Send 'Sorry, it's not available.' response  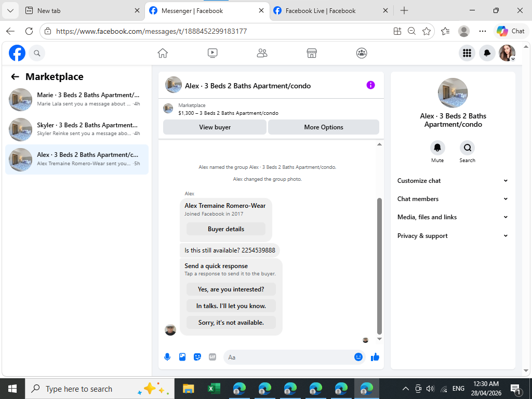pyautogui.click(x=231, y=323)
